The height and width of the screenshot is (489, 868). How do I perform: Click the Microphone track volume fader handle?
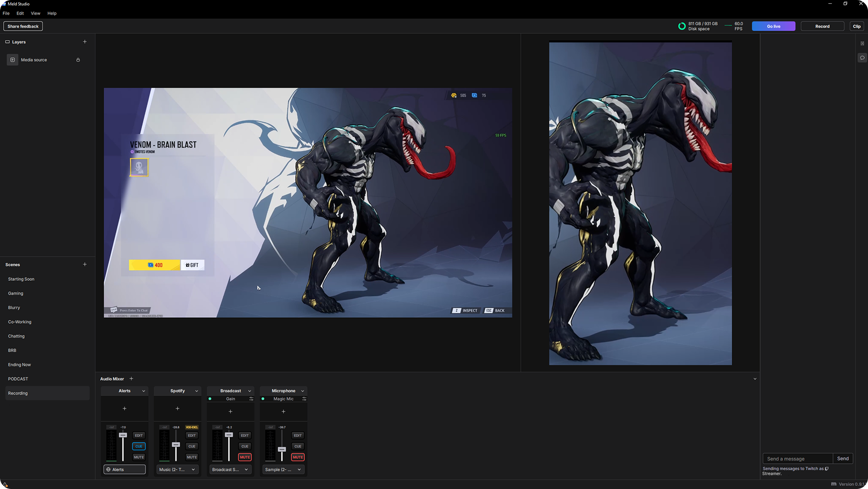(x=282, y=449)
